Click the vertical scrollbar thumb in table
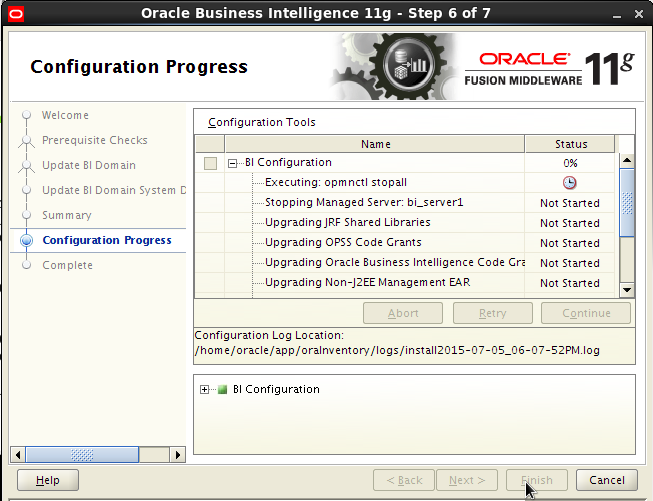 (x=627, y=202)
